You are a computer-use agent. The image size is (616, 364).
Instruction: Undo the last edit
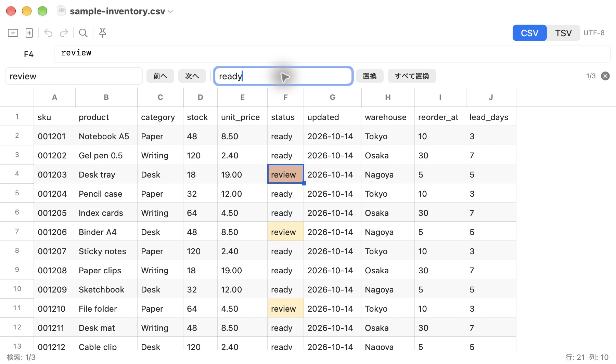[48, 33]
